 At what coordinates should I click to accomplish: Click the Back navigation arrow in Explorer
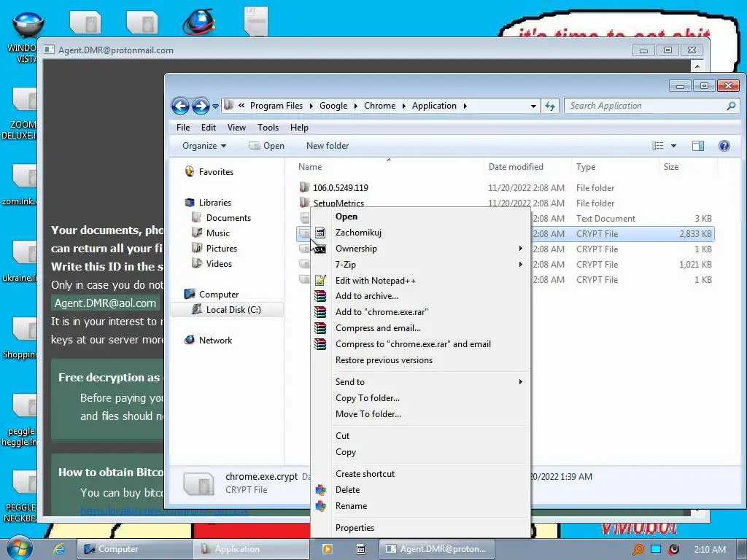180,106
